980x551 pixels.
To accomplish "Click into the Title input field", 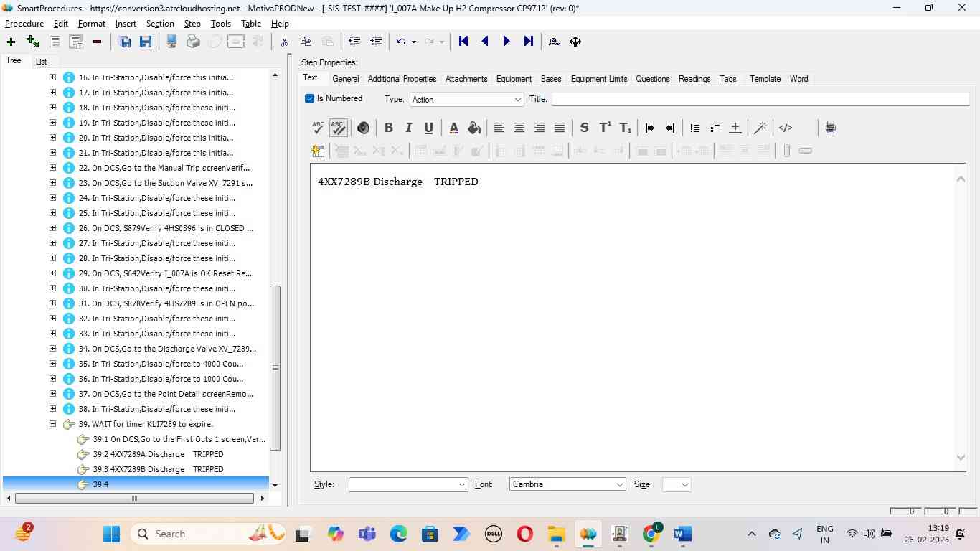I will click(759, 99).
